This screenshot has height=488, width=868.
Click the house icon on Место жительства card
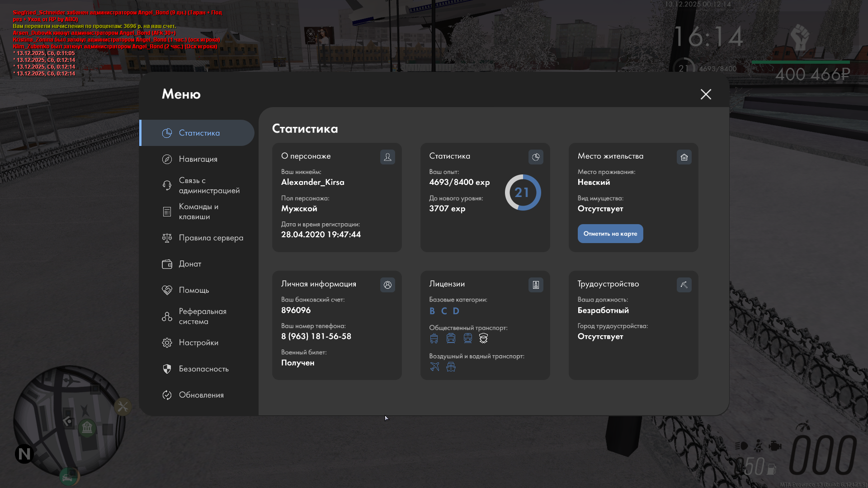[x=684, y=157]
